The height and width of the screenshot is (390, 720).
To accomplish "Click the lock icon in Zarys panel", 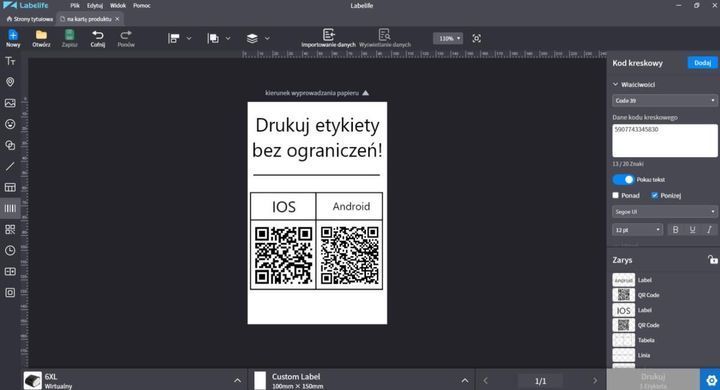I will (x=712, y=260).
